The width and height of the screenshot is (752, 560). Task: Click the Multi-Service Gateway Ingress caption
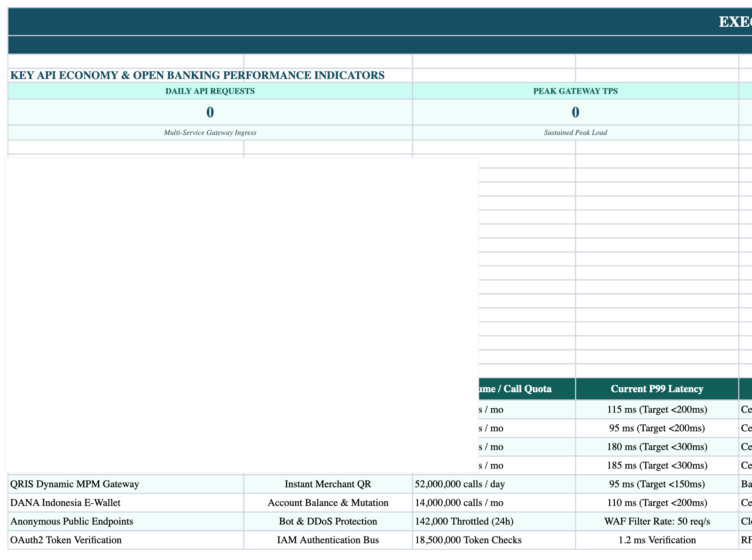[x=210, y=132]
